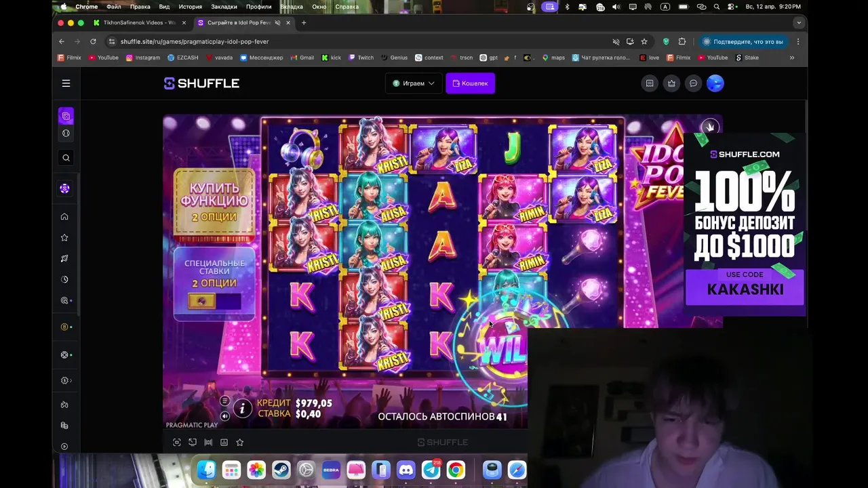
Task: Open the История menu
Action: pyautogui.click(x=191, y=7)
